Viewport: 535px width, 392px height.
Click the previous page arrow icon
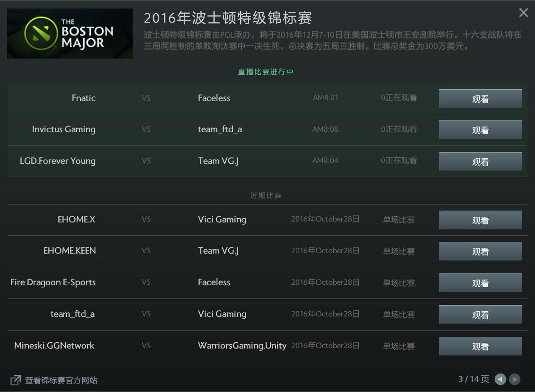[500, 379]
